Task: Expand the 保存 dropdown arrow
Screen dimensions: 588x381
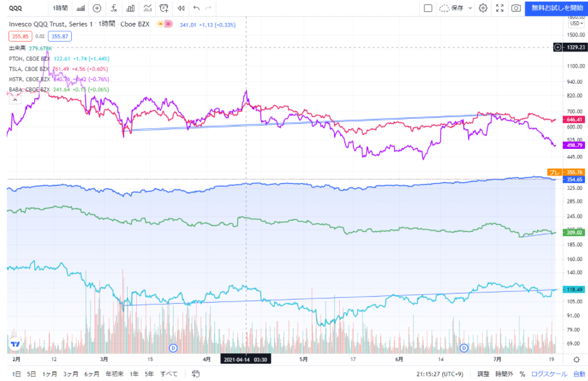Action: click(470, 8)
